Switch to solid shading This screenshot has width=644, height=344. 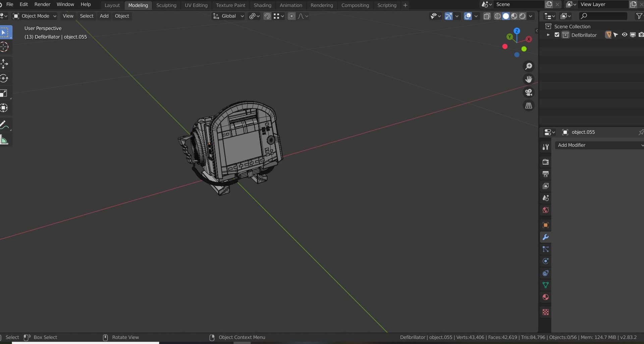[x=506, y=16]
